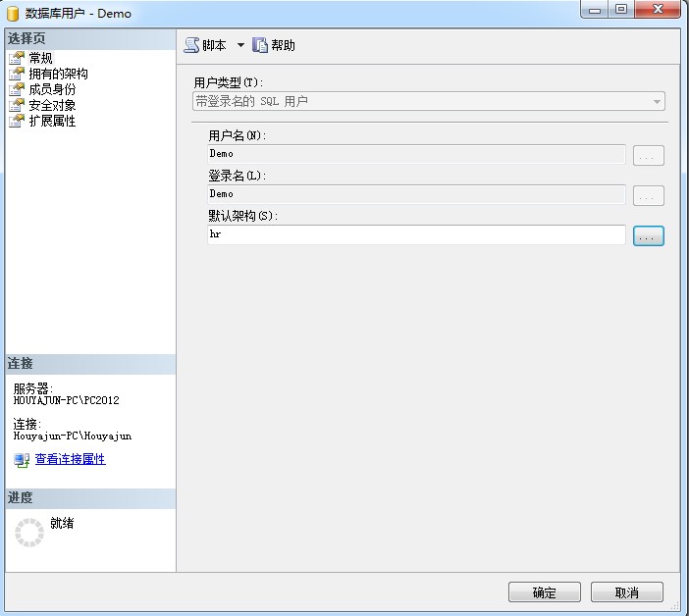Viewport: 689px width, 616px height.
Task: Click the 扩展属性 page icon
Action: [17, 121]
